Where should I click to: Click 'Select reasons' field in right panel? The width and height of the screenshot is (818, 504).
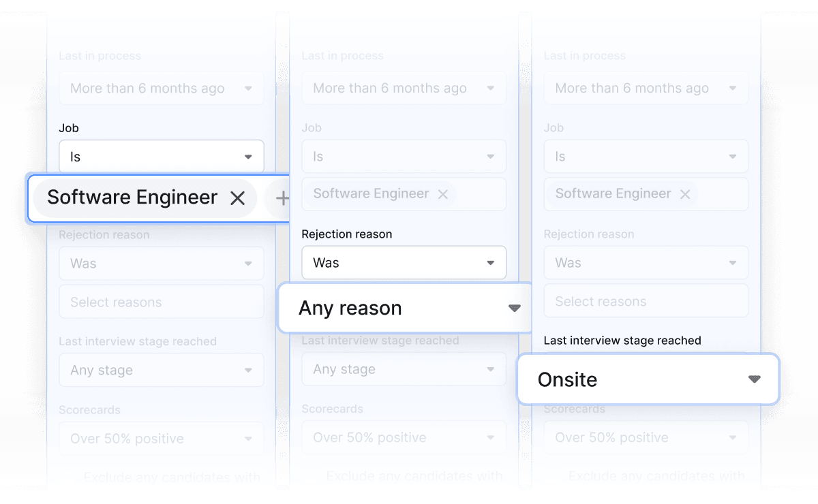[646, 302]
